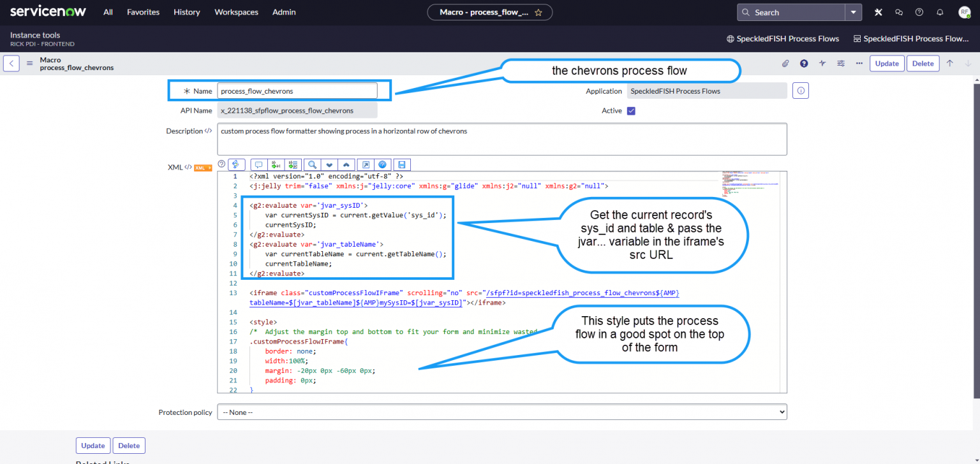Open search in the XML editor toolbar
Viewport: 980px width, 464px height.
click(x=312, y=164)
